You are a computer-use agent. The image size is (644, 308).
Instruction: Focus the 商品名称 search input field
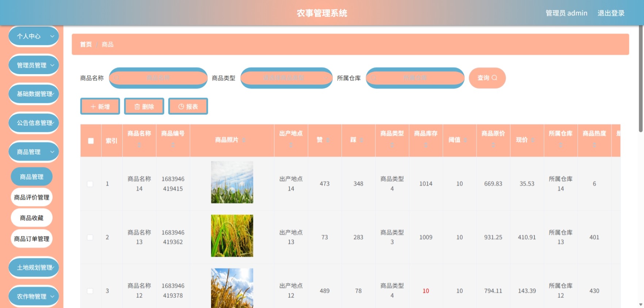pos(158,78)
